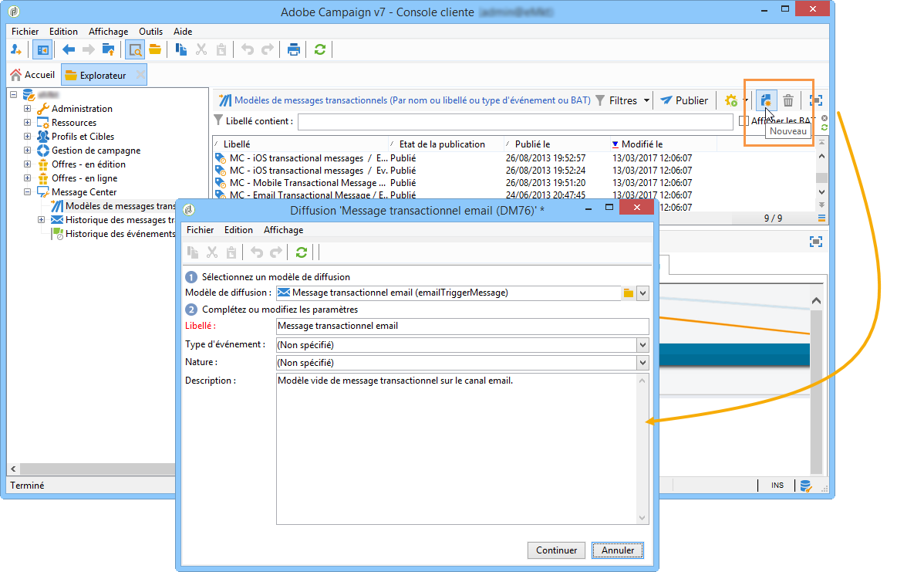Expand Historique des messages tree node
The image size is (924, 572).
(41, 219)
